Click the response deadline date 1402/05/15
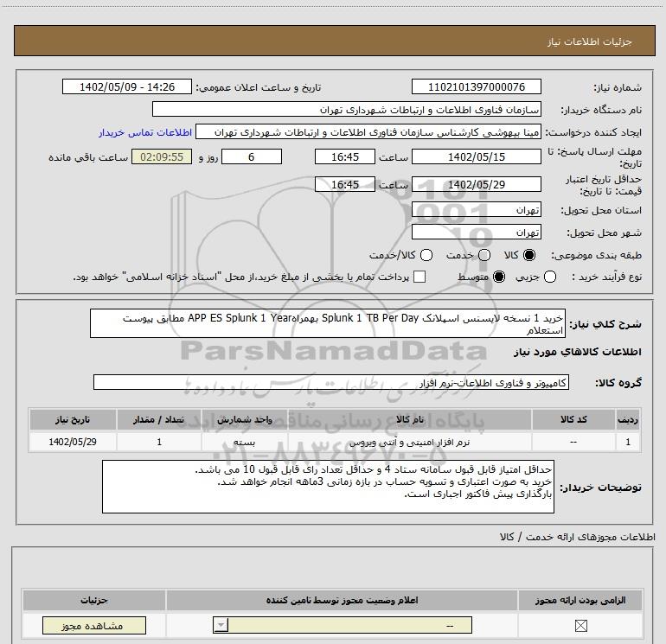 coord(476,156)
